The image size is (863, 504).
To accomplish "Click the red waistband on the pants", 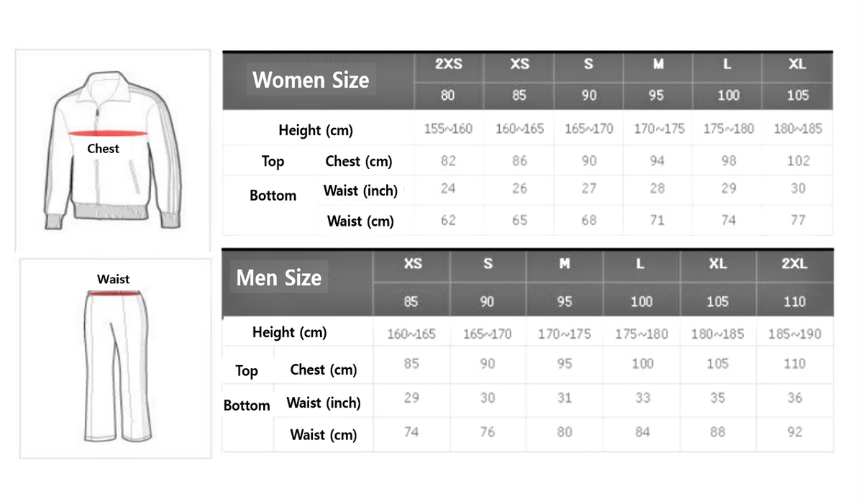I will (114, 293).
